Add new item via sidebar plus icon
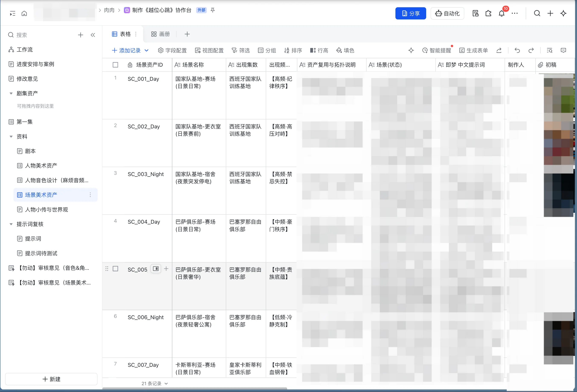577x392 pixels. tap(81, 35)
